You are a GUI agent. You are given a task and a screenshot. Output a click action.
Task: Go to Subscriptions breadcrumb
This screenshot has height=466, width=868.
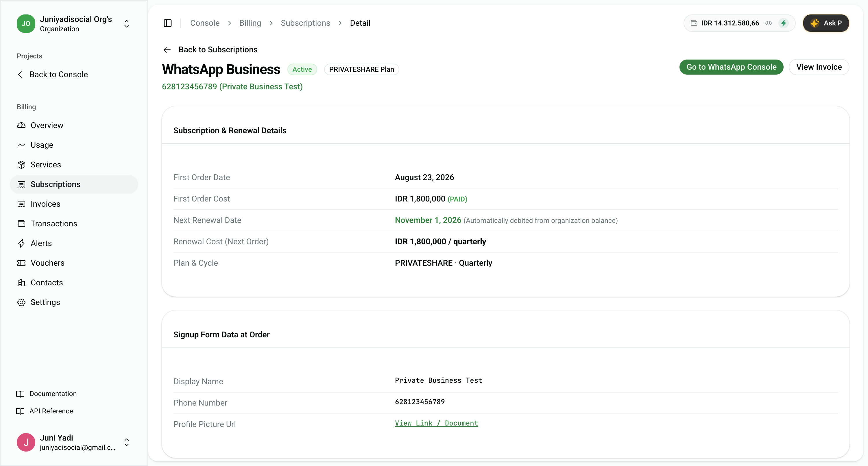point(305,23)
